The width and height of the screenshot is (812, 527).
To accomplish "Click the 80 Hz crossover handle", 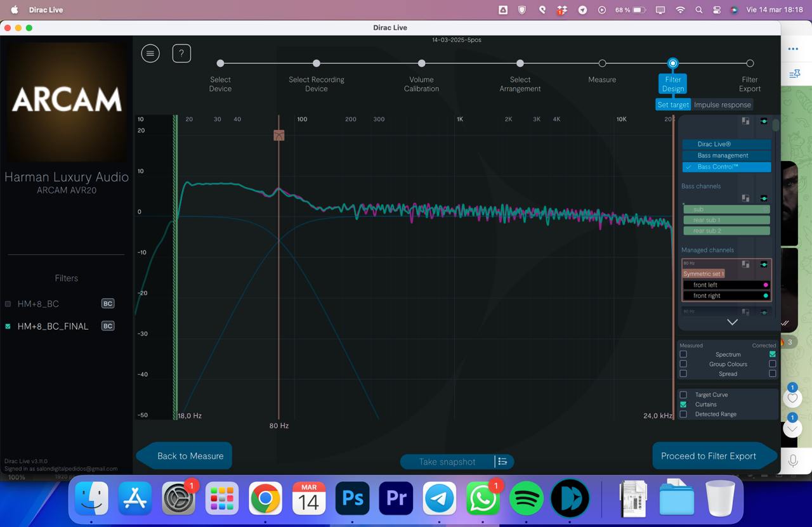I will [x=278, y=135].
